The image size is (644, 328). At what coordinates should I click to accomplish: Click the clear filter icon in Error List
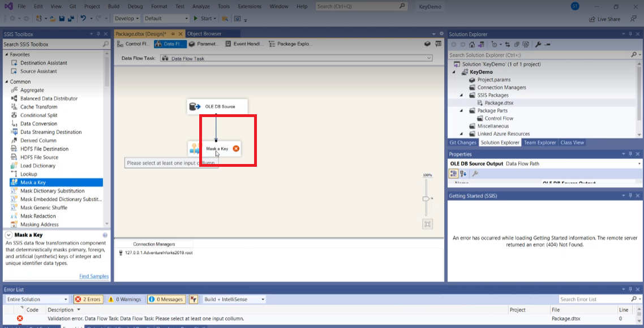tap(194, 299)
